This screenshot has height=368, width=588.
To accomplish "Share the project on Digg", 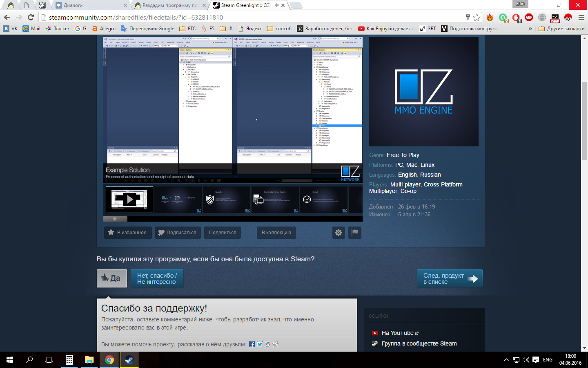I will (275, 344).
